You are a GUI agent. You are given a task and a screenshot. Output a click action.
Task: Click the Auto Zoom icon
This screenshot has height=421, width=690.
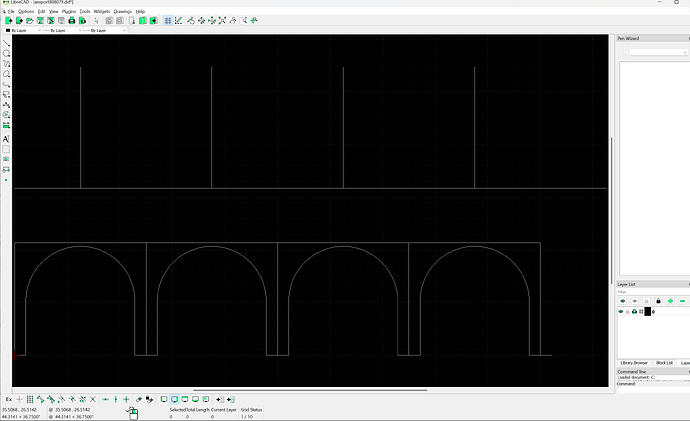point(222,21)
